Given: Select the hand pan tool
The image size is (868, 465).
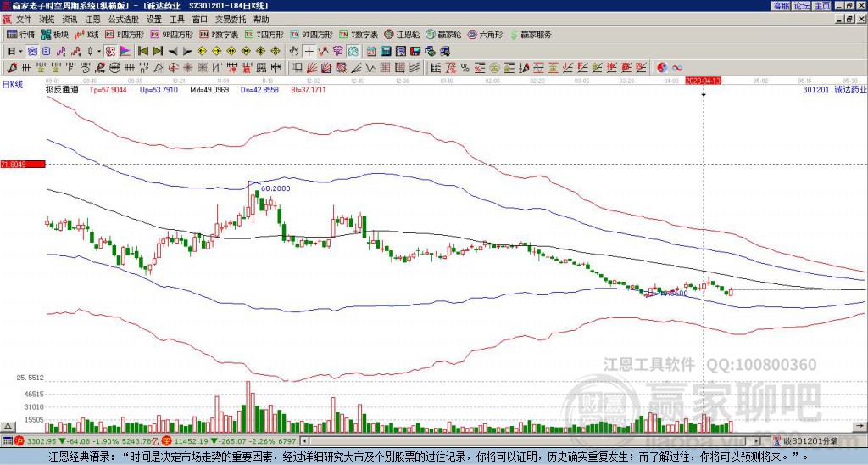Looking at the screenshot, I should pyautogui.click(x=294, y=52).
